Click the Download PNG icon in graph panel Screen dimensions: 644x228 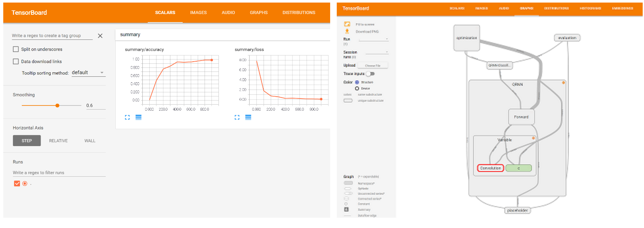pyautogui.click(x=347, y=31)
